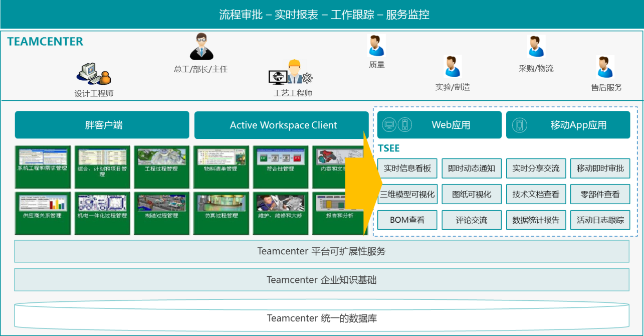Click the 三维模型可视化 box

(407, 194)
